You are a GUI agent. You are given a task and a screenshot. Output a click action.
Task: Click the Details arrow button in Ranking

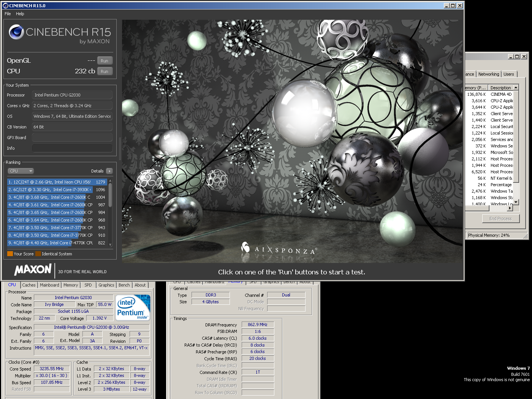[x=109, y=171]
